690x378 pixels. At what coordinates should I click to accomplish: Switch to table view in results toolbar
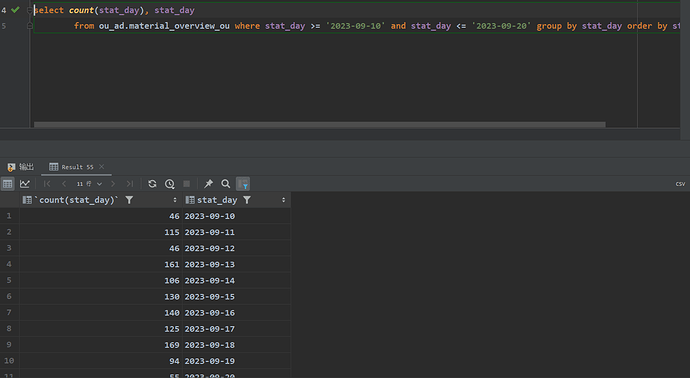point(7,183)
